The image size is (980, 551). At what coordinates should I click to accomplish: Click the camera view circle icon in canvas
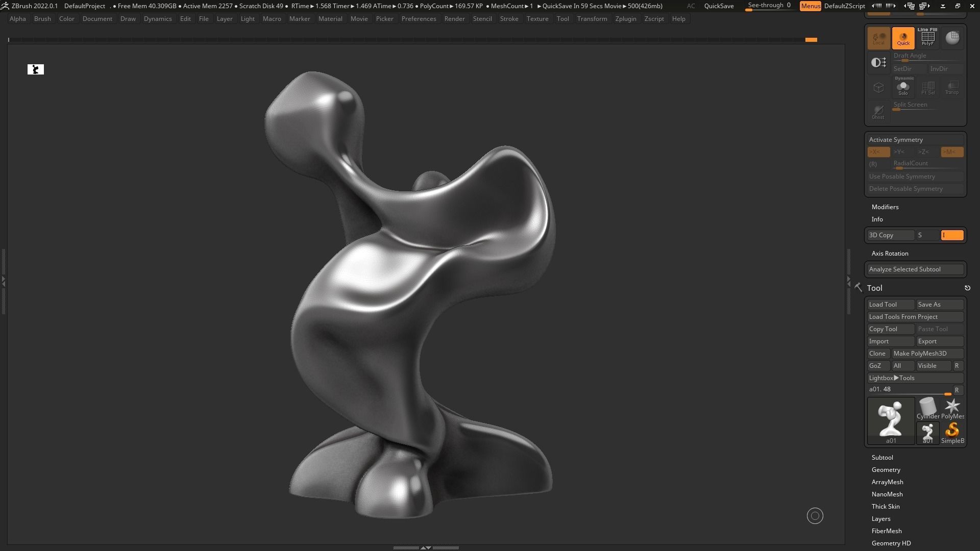point(815,516)
